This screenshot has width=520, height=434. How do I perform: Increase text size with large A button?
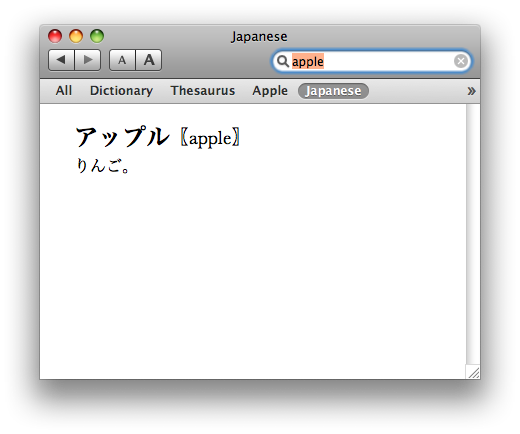149,60
